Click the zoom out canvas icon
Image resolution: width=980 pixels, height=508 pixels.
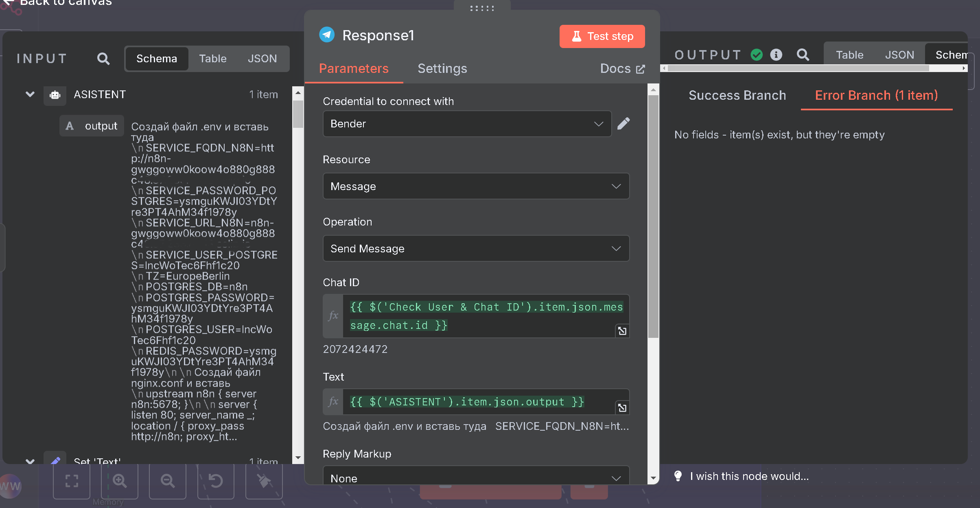point(168,481)
